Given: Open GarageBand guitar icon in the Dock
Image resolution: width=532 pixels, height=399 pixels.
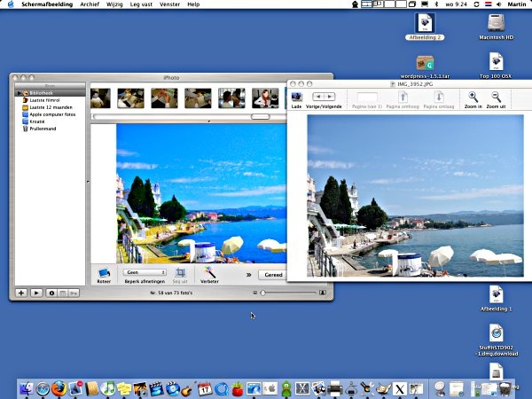Looking at the screenshot, I should (188, 389).
